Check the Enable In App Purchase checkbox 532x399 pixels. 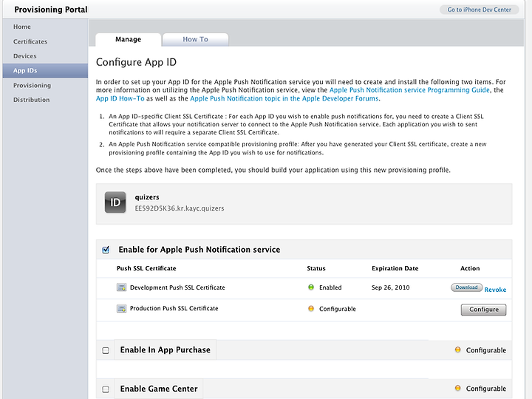point(106,350)
